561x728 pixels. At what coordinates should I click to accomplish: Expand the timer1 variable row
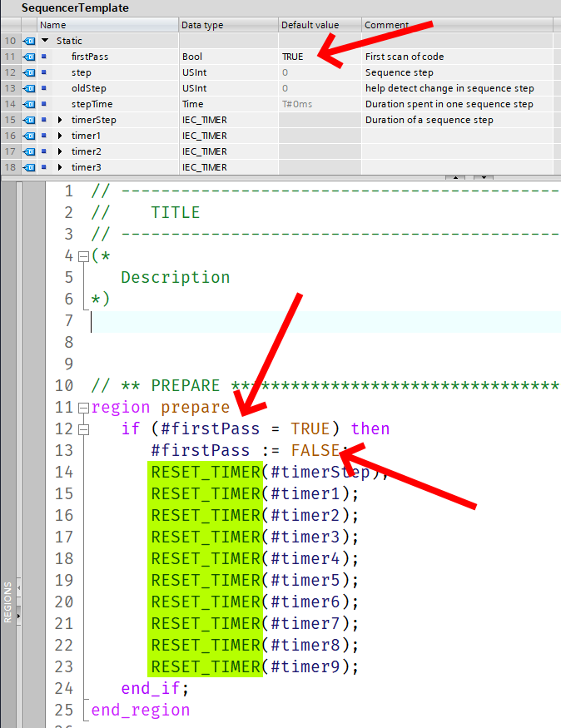tap(60, 136)
